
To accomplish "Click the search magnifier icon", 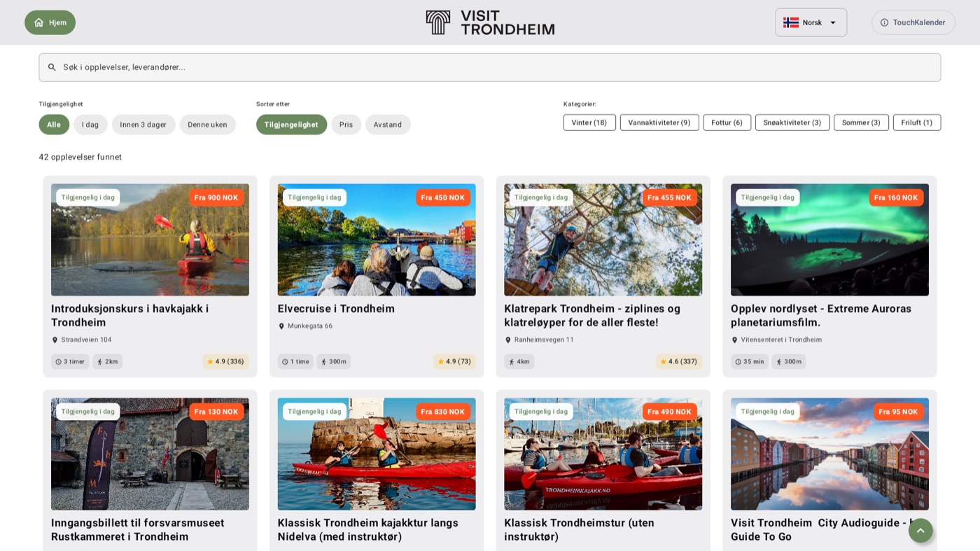I will 52,67.
